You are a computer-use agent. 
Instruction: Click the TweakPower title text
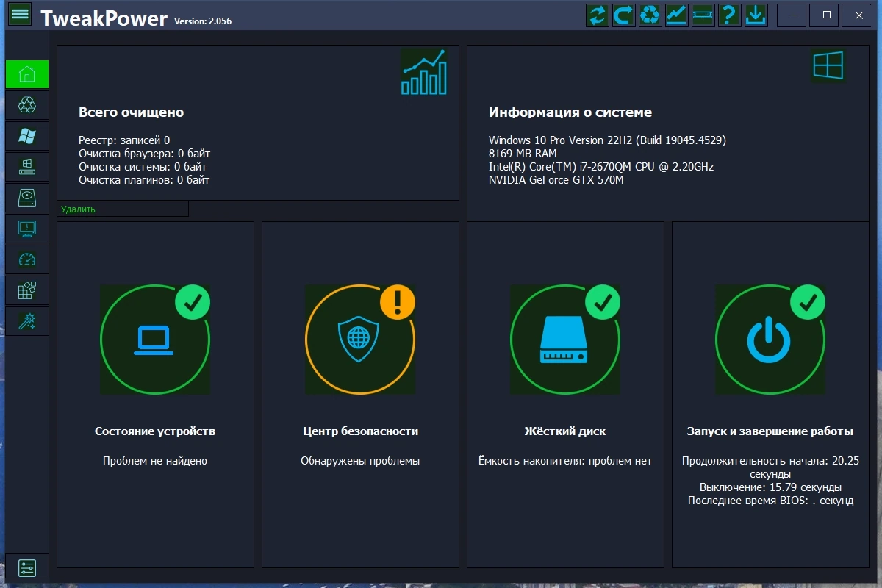tap(104, 18)
